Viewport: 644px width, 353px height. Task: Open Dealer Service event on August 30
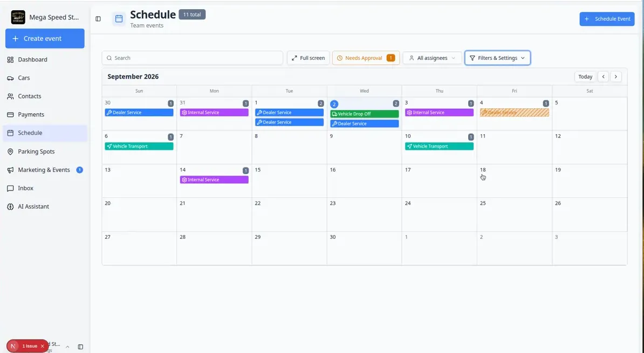tap(139, 113)
